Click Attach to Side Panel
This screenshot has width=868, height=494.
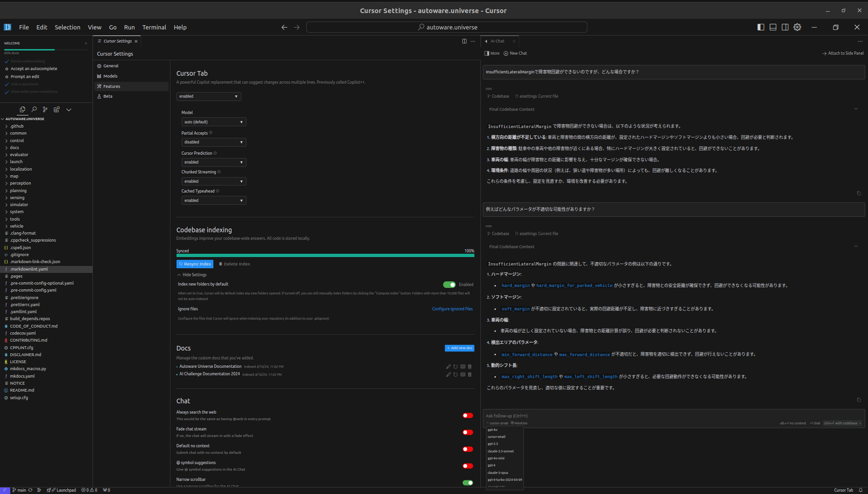coord(843,53)
